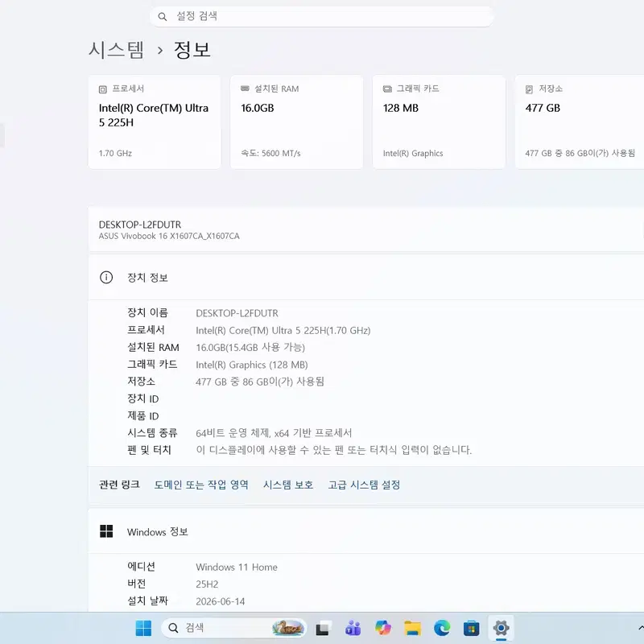Collapse the Windows 정보 section header
The height and width of the screenshot is (644, 644).
click(x=366, y=531)
